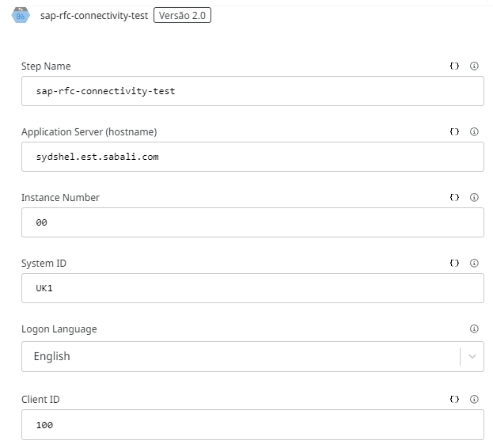This screenshot has height=448, width=493.
Task: Click the Versão 2.0 version badge
Action: [x=182, y=15]
